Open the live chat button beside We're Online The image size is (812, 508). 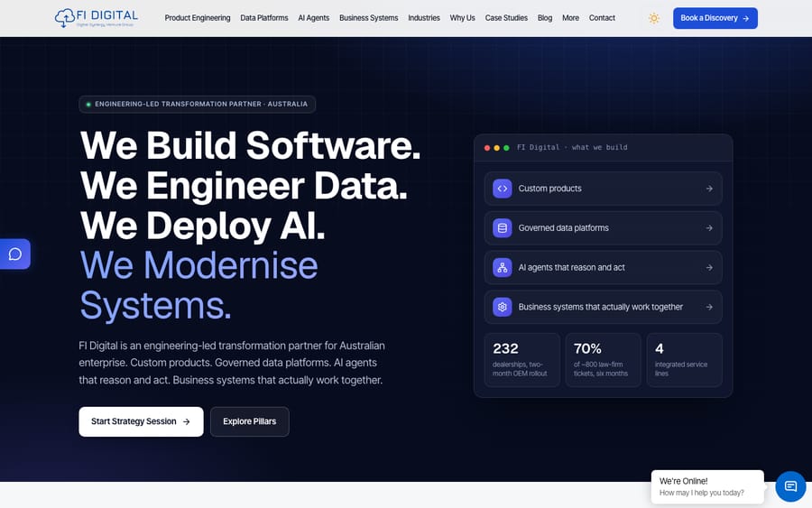[790, 486]
